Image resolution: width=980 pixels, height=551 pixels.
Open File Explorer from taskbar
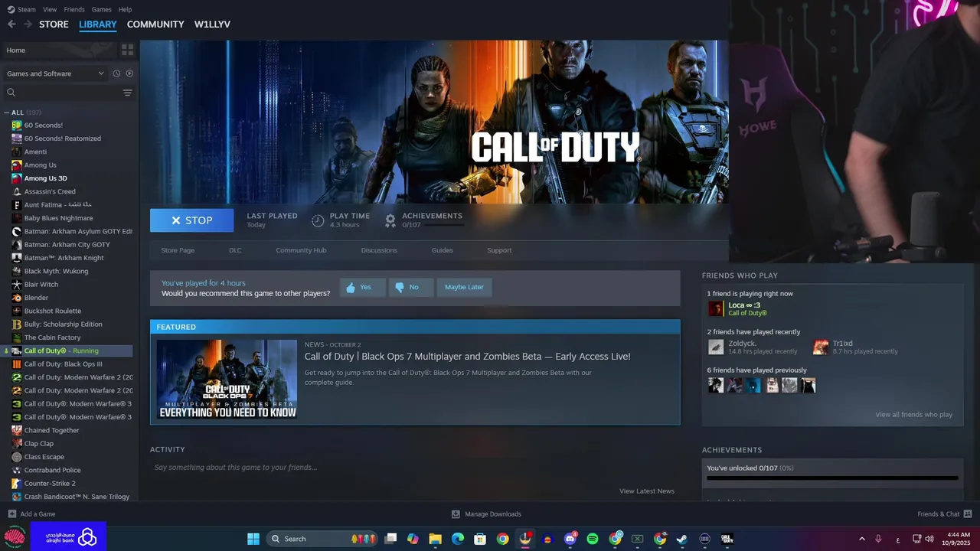pyautogui.click(x=435, y=539)
